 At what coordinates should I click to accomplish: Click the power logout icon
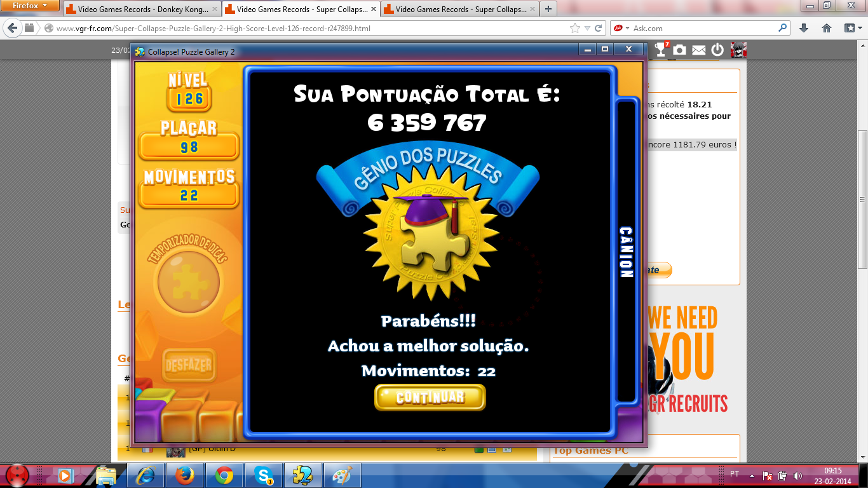717,50
